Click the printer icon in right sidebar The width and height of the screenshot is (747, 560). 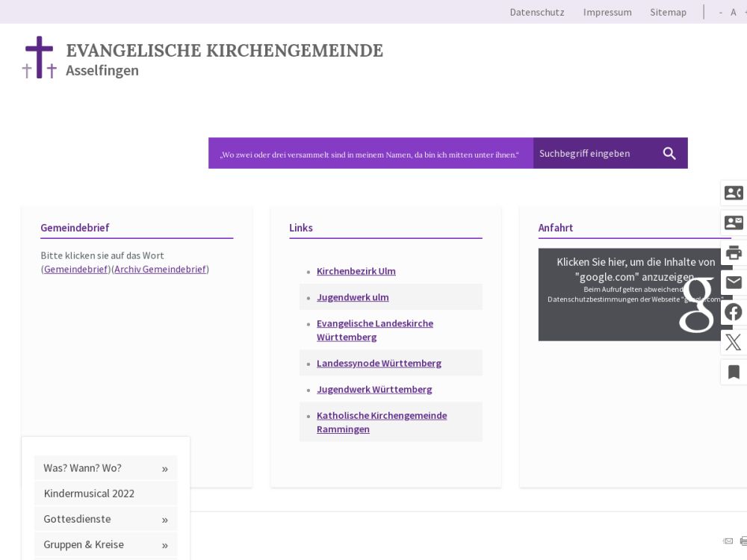click(734, 252)
